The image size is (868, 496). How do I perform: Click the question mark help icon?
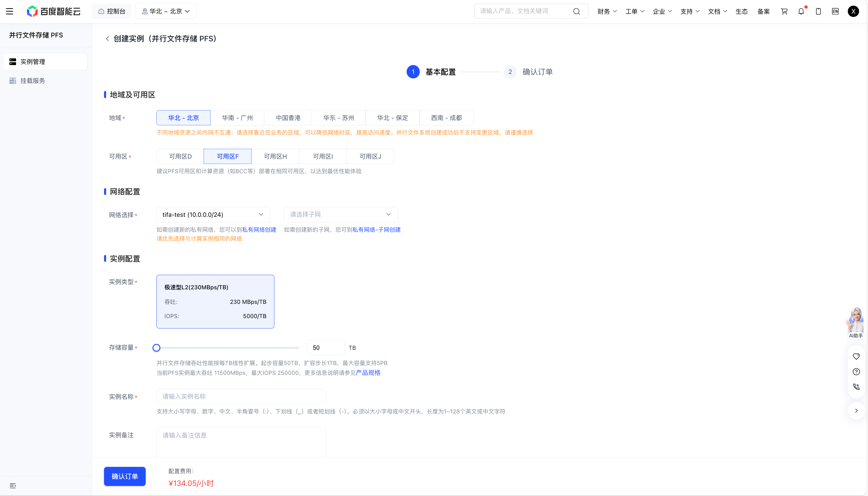(856, 372)
